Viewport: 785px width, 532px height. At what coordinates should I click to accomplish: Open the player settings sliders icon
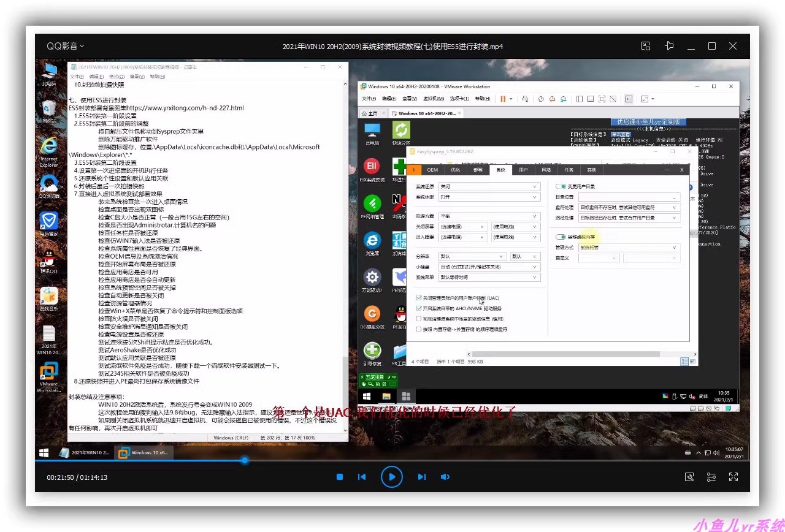711,477
